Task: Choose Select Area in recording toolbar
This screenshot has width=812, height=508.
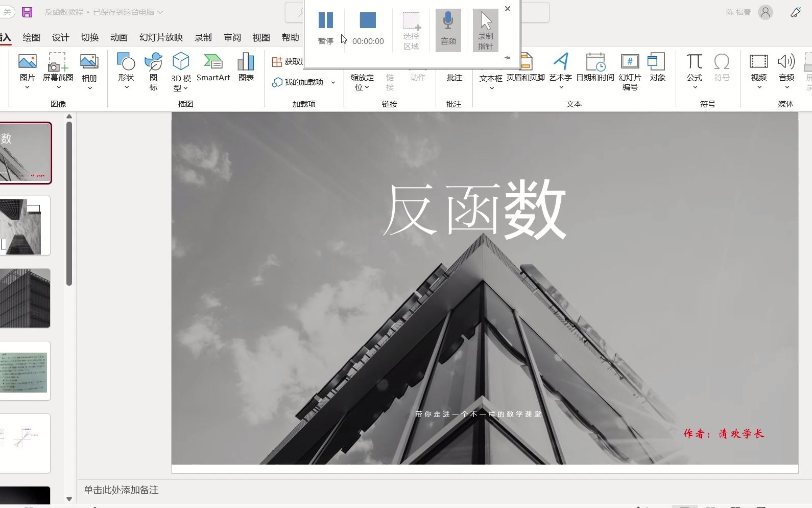Action: pyautogui.click(x=411, y=31)
